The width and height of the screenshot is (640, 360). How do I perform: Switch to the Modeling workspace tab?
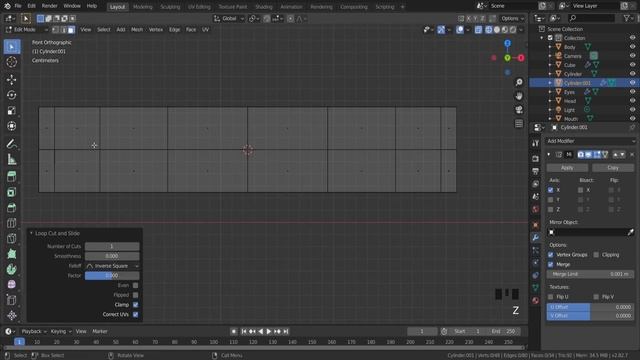[142, 7]
